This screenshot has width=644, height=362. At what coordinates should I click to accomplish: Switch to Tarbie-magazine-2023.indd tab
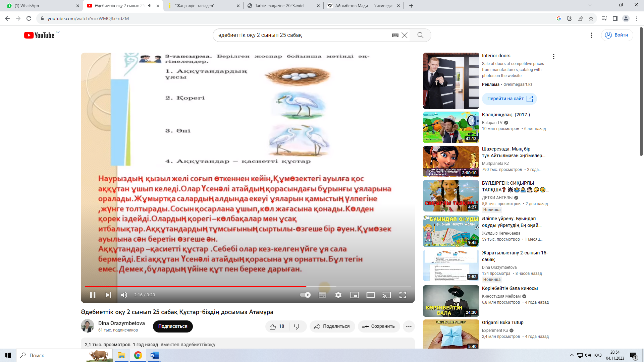(279, 6)
